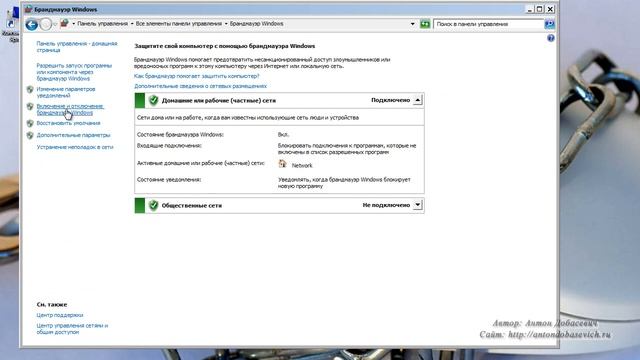640x360 pixels.
Task: Click green shield icon of Домашние или рабочие сети
Action: 153,100
